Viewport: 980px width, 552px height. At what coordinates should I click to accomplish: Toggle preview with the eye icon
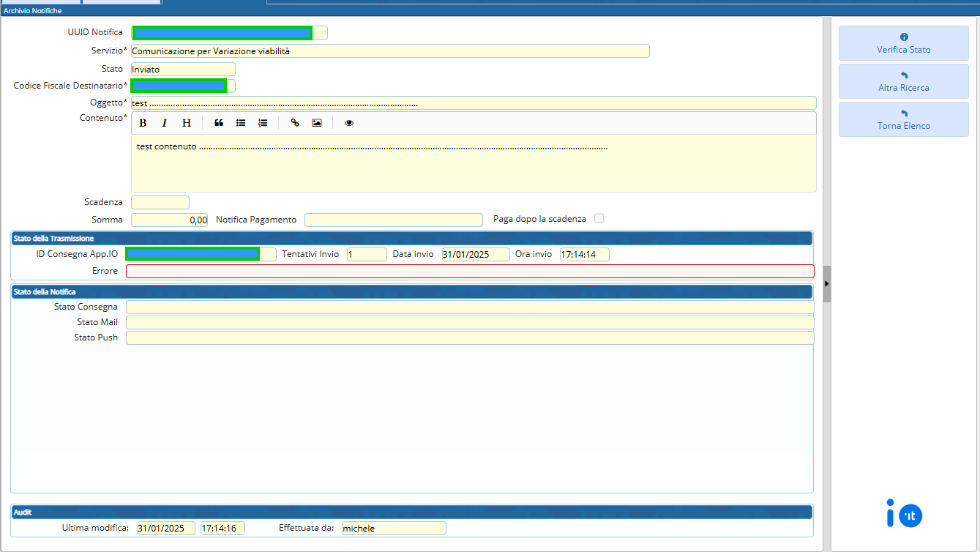click(x=349, y=123)
